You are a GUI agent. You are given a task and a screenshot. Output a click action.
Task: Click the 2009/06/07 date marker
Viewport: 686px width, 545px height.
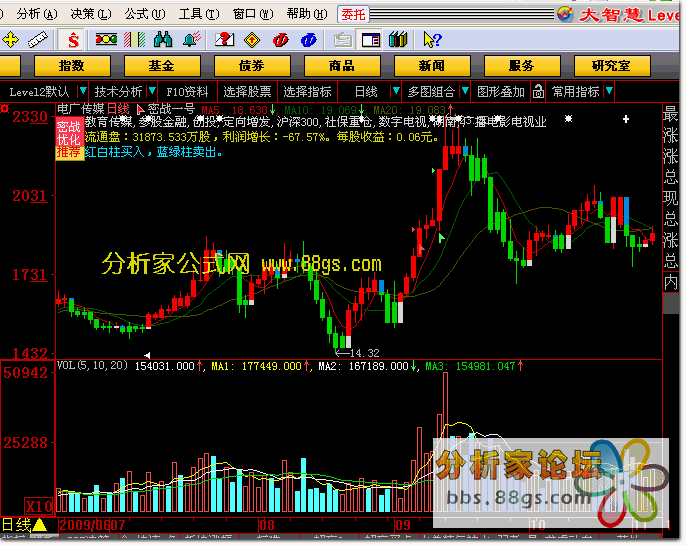tap(92, 525)
